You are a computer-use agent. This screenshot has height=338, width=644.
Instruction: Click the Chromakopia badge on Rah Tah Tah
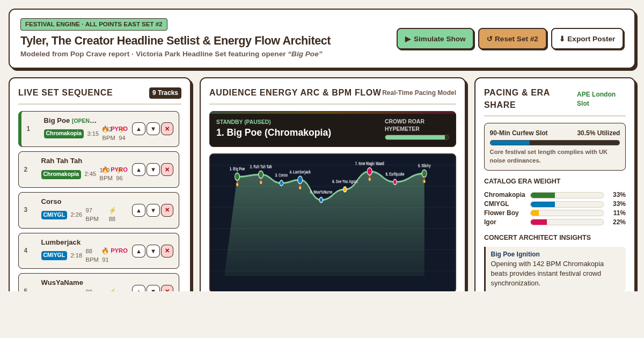(x=61, y=174)
